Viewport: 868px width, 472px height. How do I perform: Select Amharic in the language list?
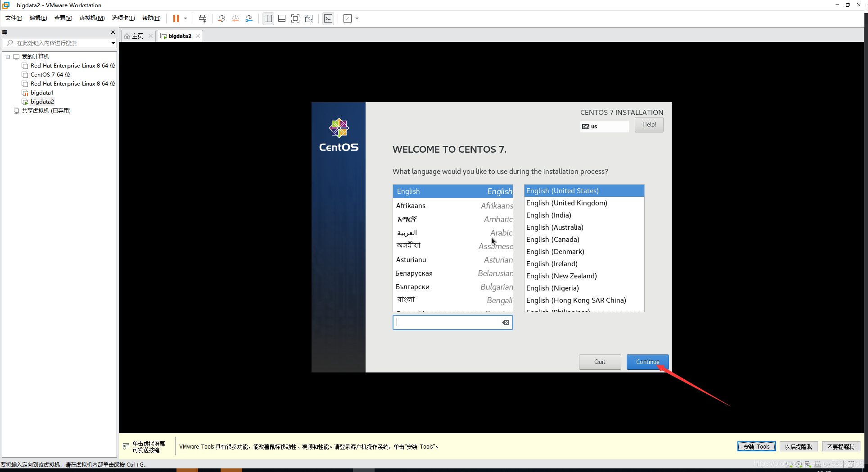(453, 219)
